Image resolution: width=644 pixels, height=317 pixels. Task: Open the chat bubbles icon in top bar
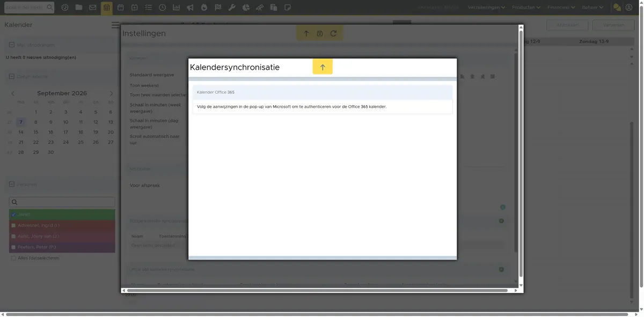tap(617, 8)
